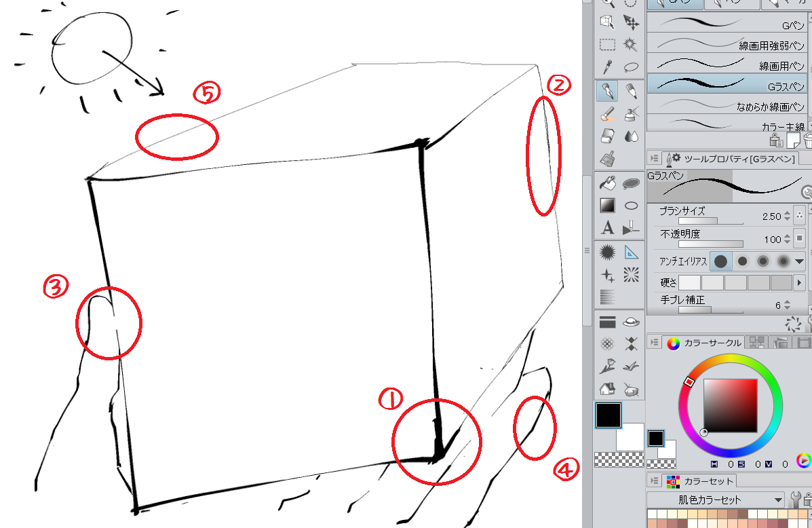The width and height of the screenshot is (812, 528).
Task: Select the Eyedropper tool
Action: click(607, 66)
